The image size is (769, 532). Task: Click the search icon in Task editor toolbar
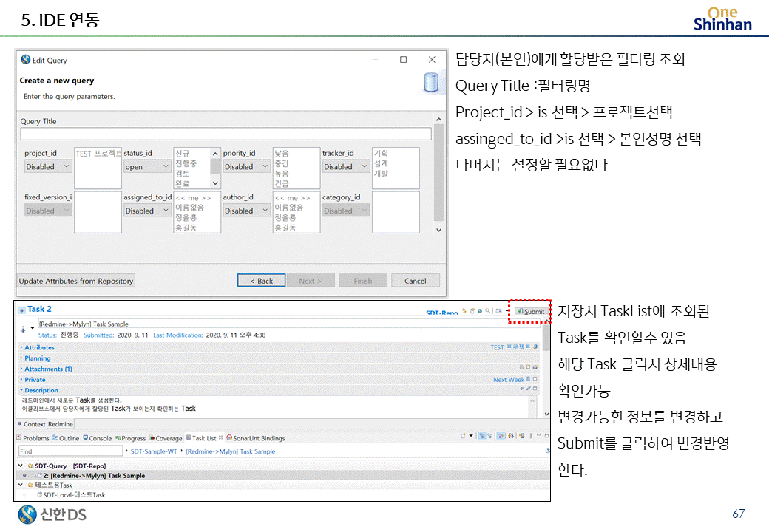tap(487, 311)
